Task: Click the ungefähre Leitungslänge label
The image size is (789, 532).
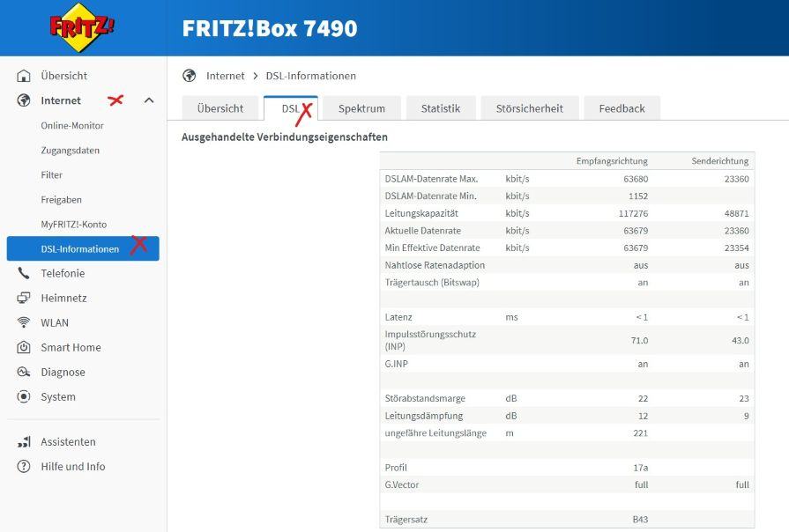Action: [x=435, y=433]
